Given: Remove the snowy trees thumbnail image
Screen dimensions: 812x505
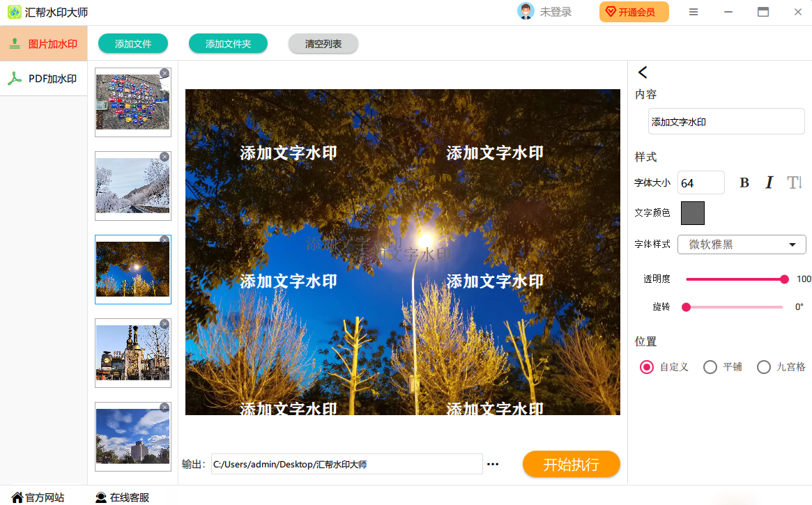Looking at the screenshot, I should pos(164,157).
